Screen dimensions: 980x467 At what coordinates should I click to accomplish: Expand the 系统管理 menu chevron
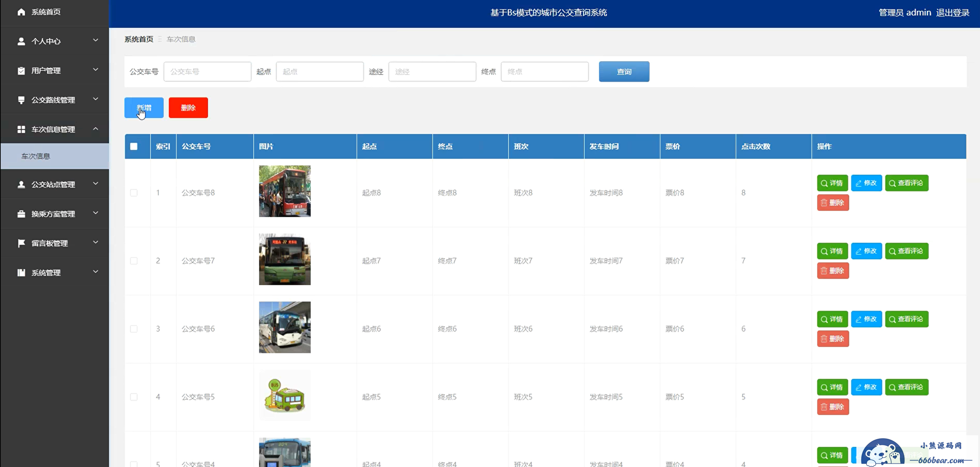tap(96, 272)
